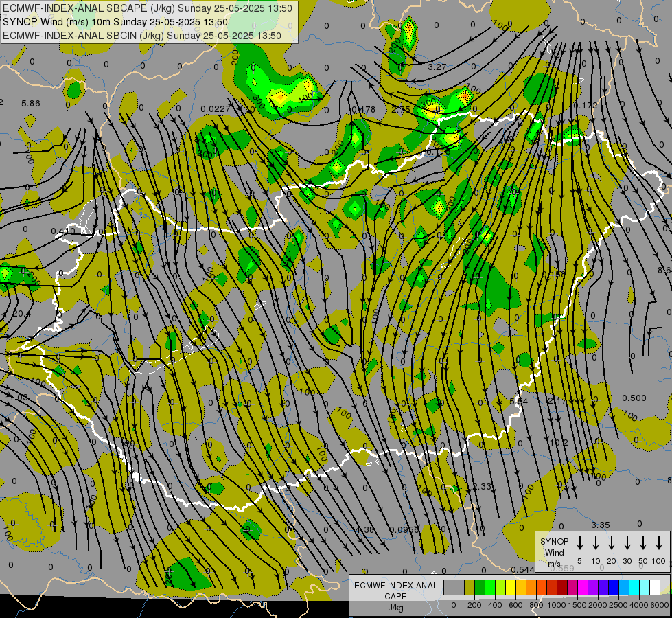
Task: Click the 4.38 value on map
Action: coord(365,529)
